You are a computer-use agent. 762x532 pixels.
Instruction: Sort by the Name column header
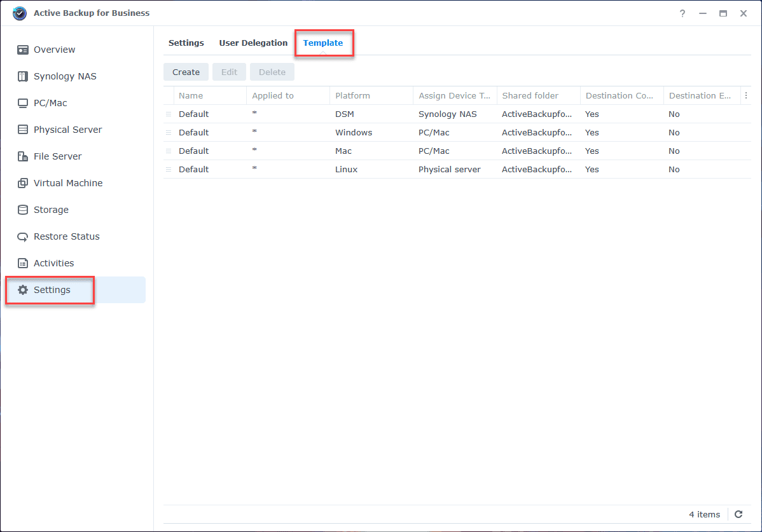point(211,95)
